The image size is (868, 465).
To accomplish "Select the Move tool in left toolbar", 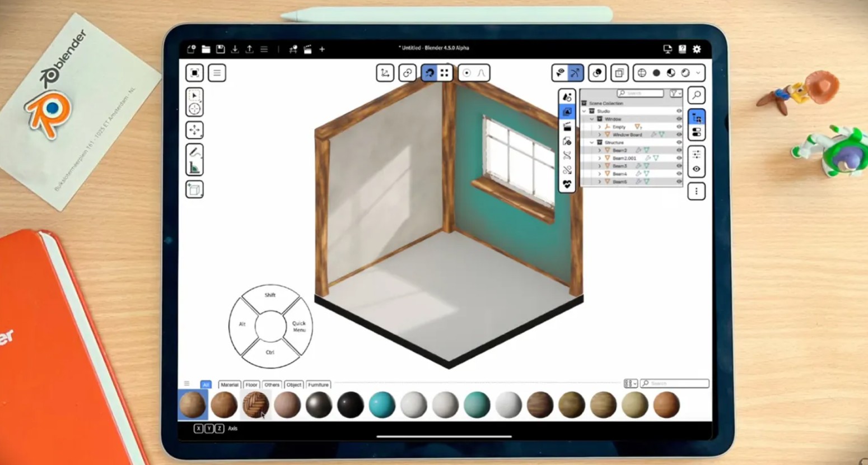I will click(194, 130).
